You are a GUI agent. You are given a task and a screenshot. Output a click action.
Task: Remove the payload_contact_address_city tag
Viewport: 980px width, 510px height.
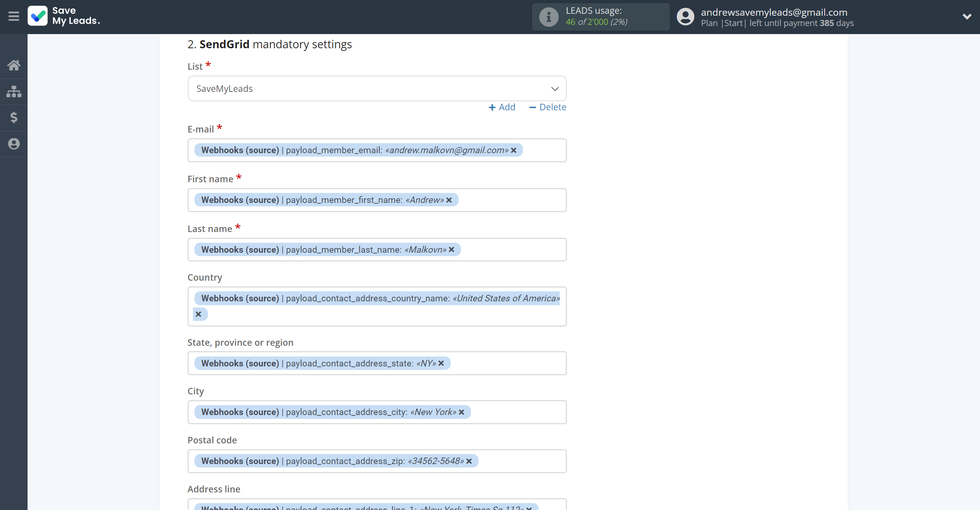[461, 412]
